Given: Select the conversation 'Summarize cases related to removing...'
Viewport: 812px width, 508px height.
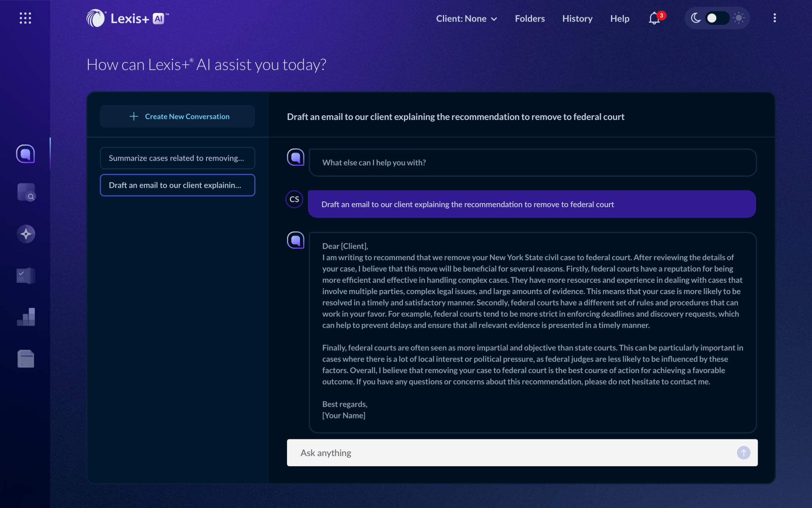Looking at the screenshot, I should (x=177, y=158).
